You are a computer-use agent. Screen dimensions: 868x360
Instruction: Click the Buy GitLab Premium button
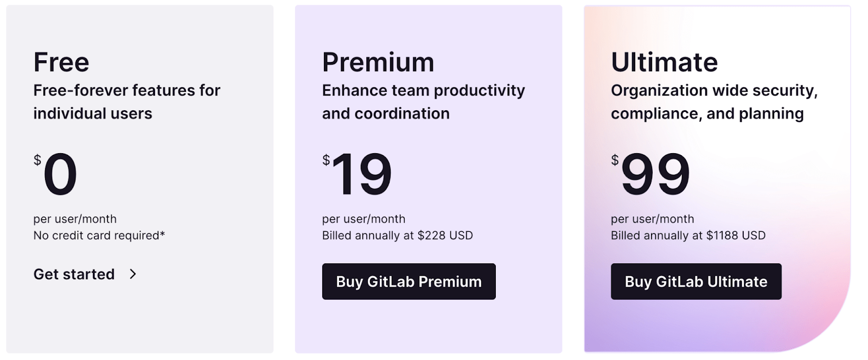(409, 281)
